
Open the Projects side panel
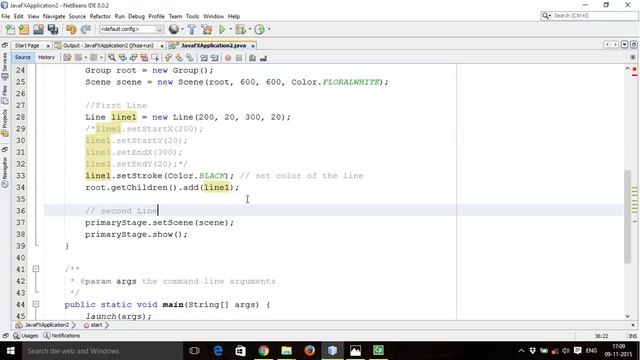point(5,122)
